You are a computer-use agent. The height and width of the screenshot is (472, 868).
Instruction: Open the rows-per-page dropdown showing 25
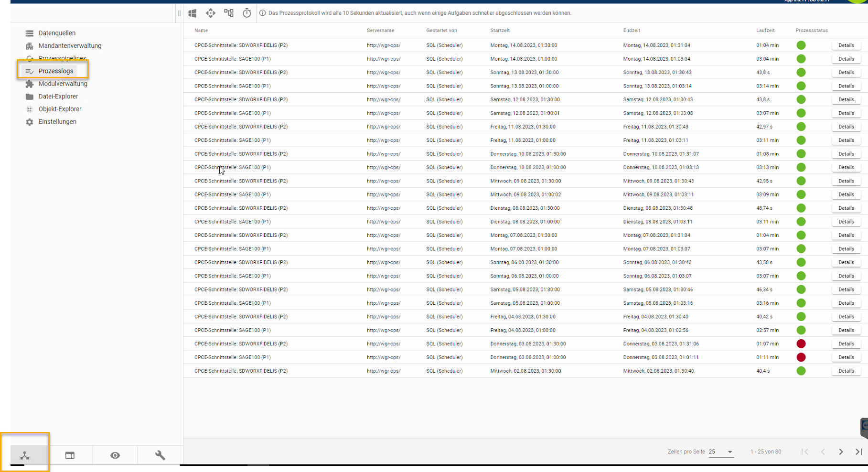coord(721,452)
